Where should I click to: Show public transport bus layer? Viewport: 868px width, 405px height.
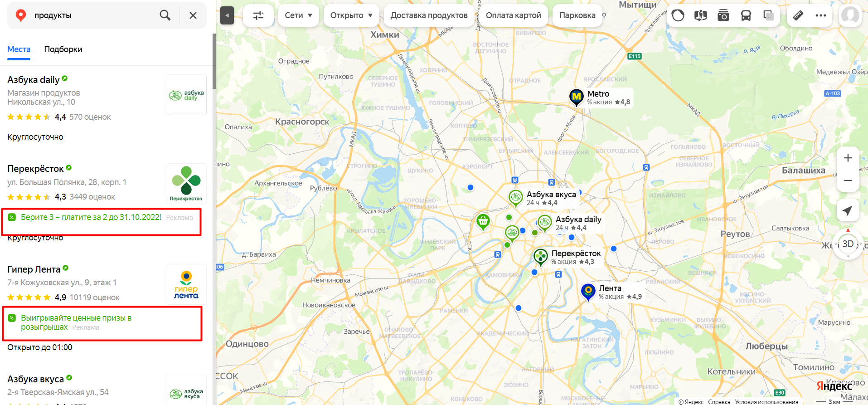coord(746,15)
